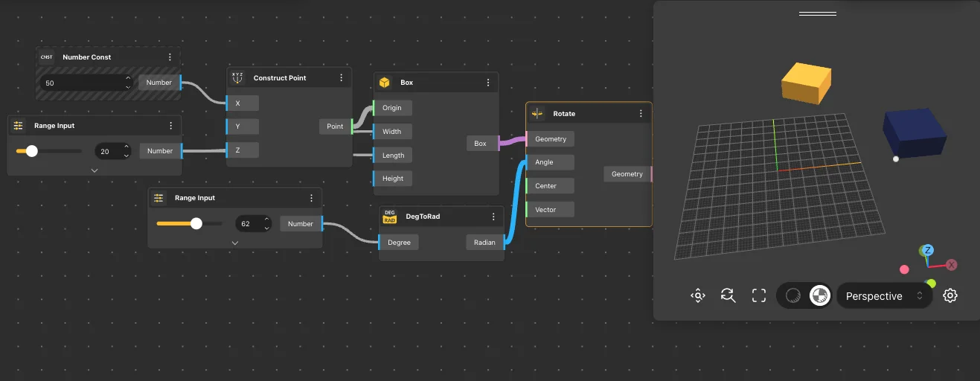Open viewport settings gear
Image resolution: width=980 pixels, height=381 pixels.
(949, 295)
